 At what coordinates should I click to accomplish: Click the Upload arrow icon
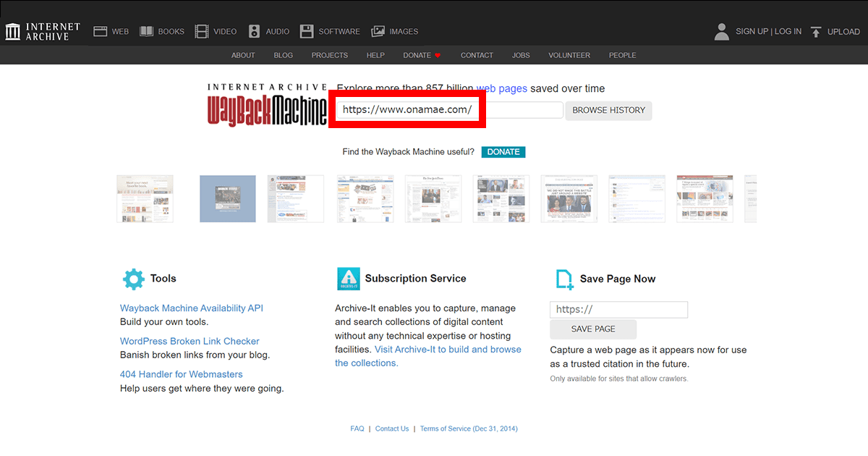pos(816,32)
